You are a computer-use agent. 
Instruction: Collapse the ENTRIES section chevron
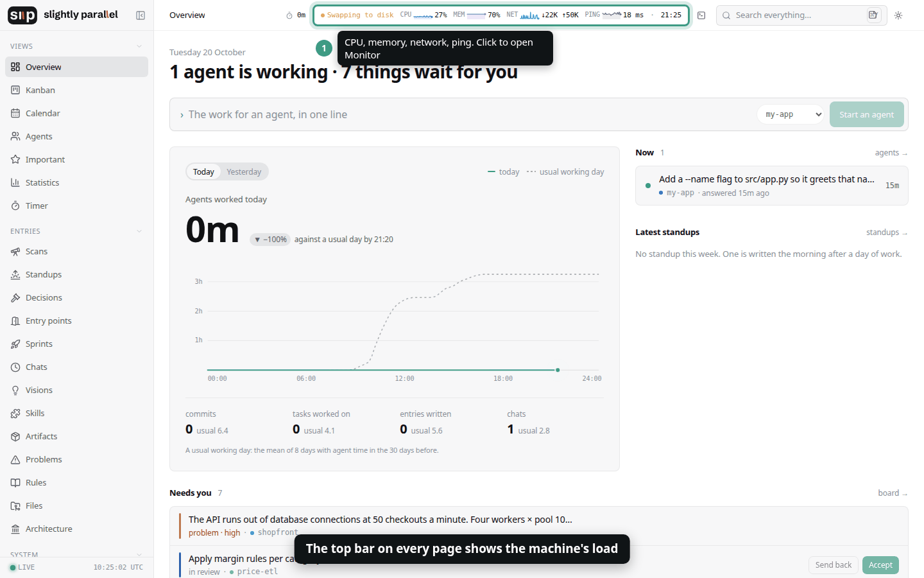(139, 231)
